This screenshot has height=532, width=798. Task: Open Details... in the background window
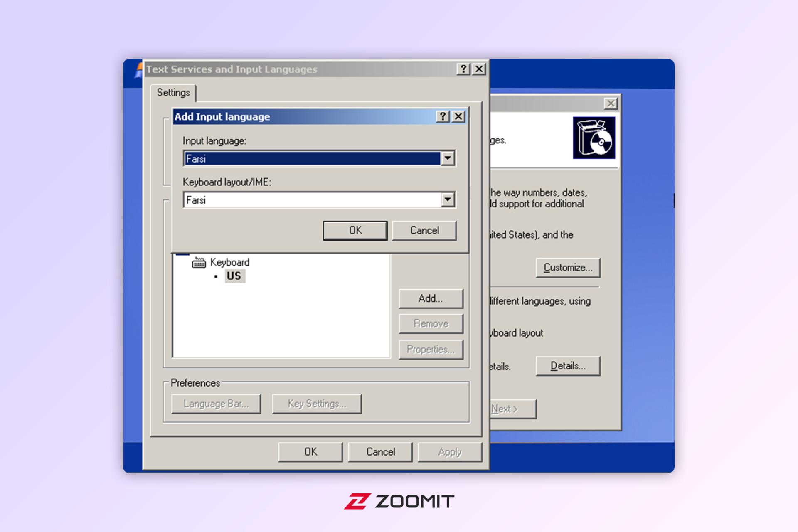pos(568,366)
